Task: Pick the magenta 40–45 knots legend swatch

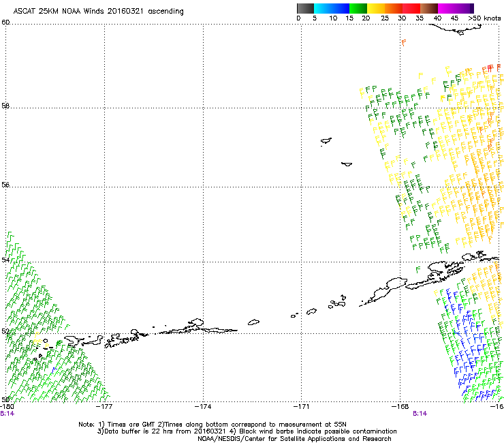Action: (447, 8)
